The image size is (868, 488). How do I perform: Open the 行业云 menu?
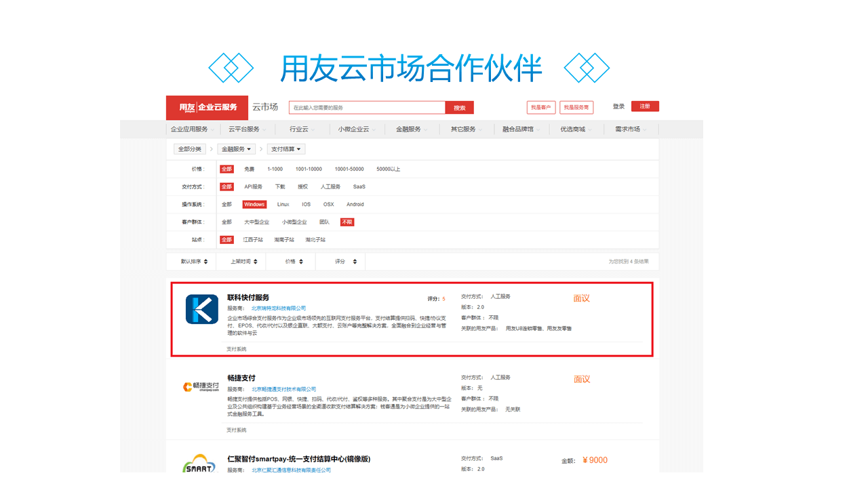[x=302, y=129]
